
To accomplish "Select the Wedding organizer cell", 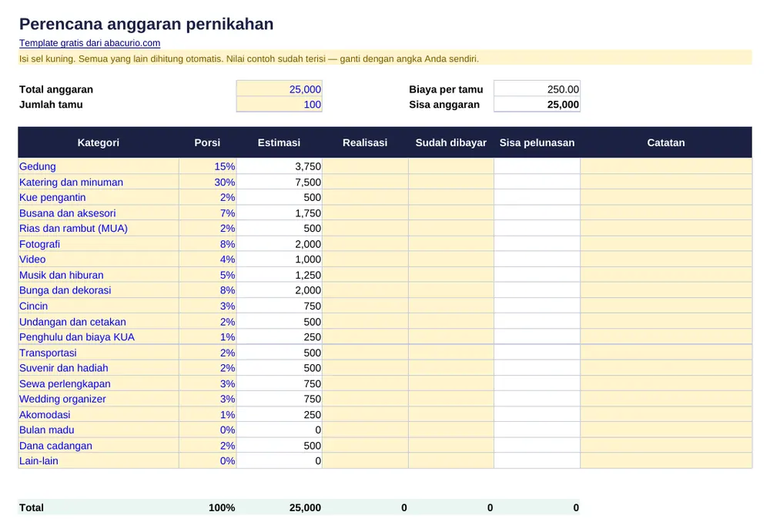I will click(99, 399).
